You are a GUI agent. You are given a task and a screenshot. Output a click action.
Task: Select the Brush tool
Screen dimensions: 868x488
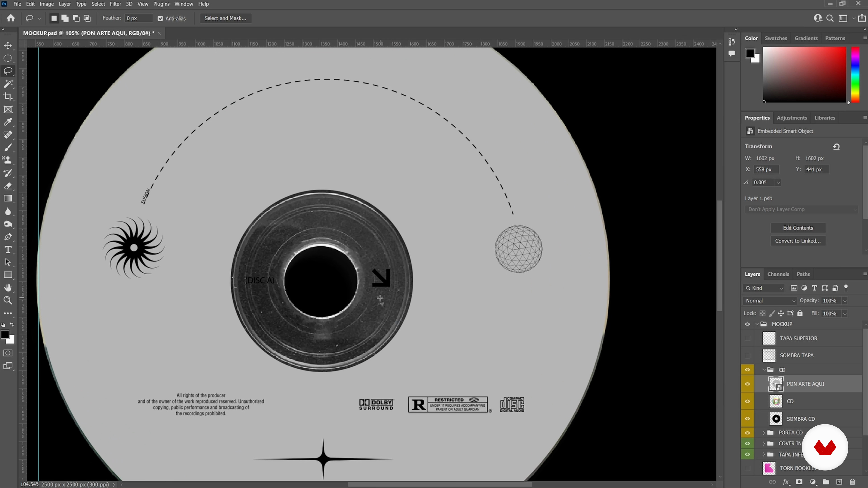tap(8, 148)
